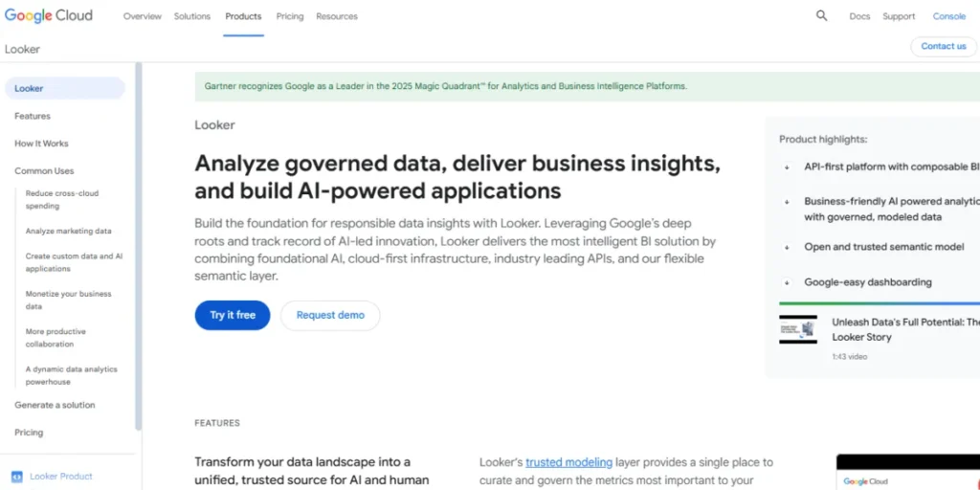Go to the Pricing menu item
Screen dimensions: 980x490
[x=290, y=16]
